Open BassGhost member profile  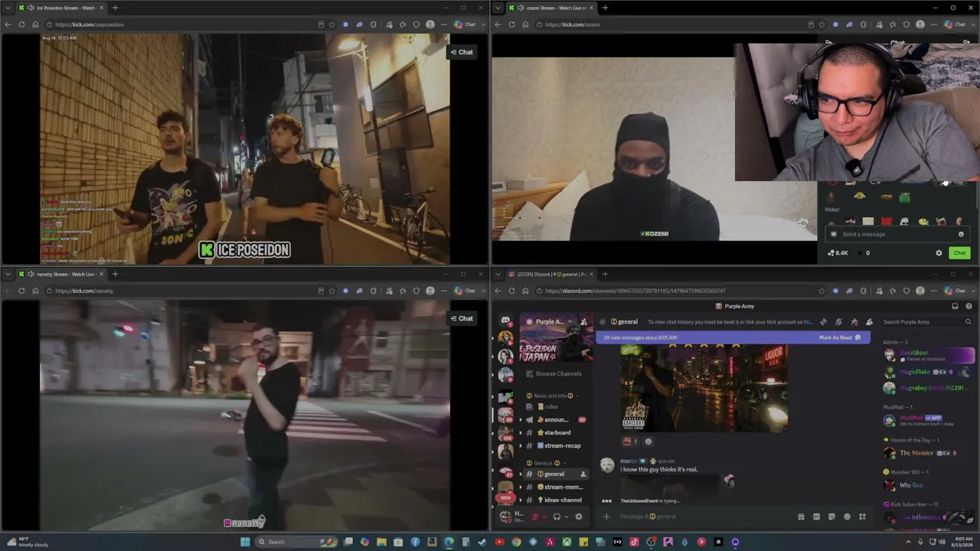(x=928, y=355)
